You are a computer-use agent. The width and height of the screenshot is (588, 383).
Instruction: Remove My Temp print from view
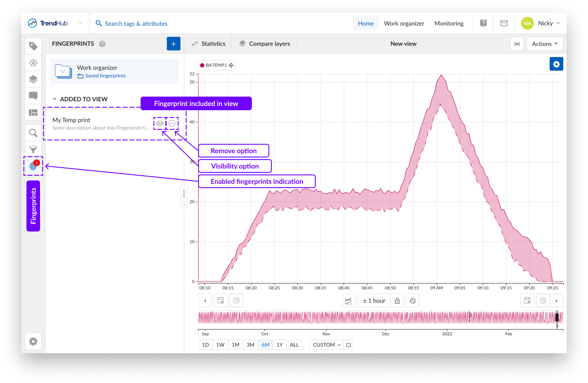tap(172, 123)
